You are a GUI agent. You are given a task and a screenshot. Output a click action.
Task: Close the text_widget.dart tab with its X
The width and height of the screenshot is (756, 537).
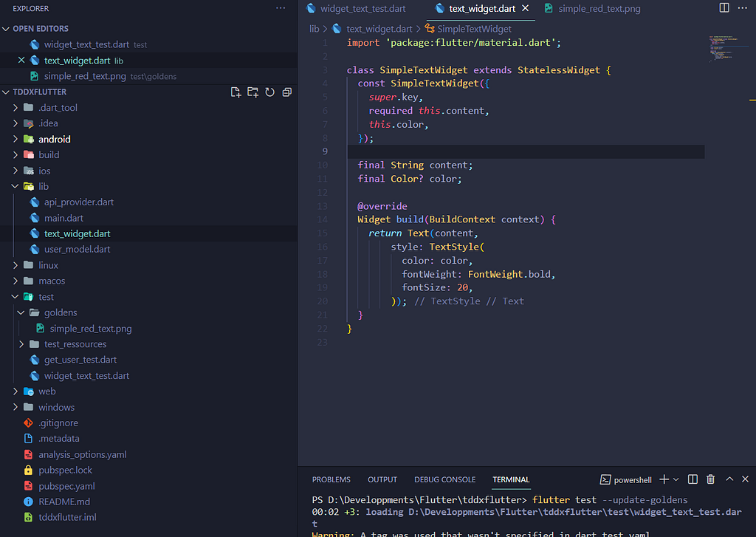(x=526, y=8)
